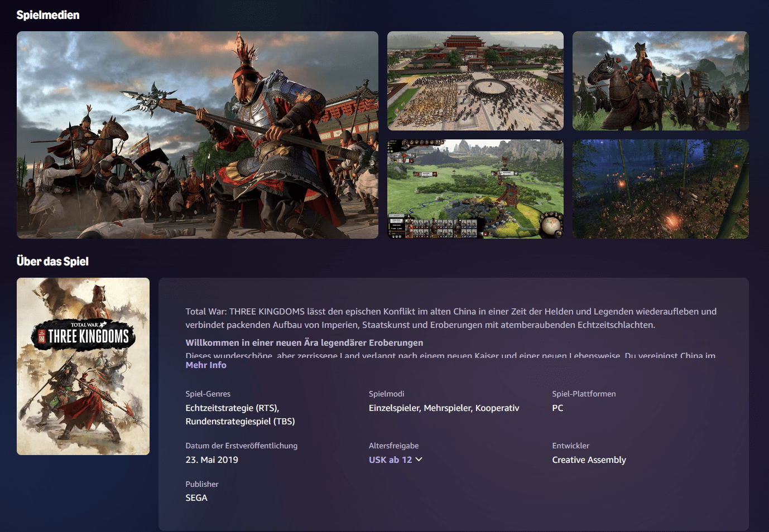This screenshot has height=532, width=769.
Task: Click the Altersfreigabe label
Action: click(x=393, y=446)
